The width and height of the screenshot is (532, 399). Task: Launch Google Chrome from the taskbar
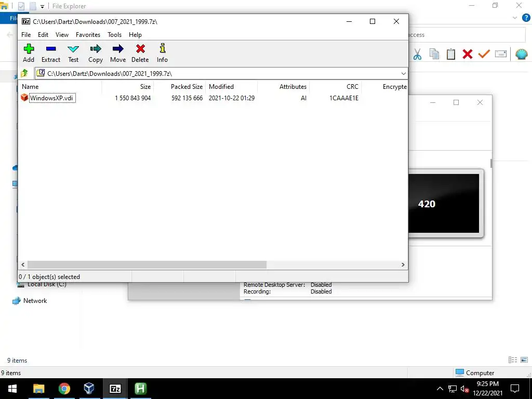pyautogui.click(x=64, y=389)
